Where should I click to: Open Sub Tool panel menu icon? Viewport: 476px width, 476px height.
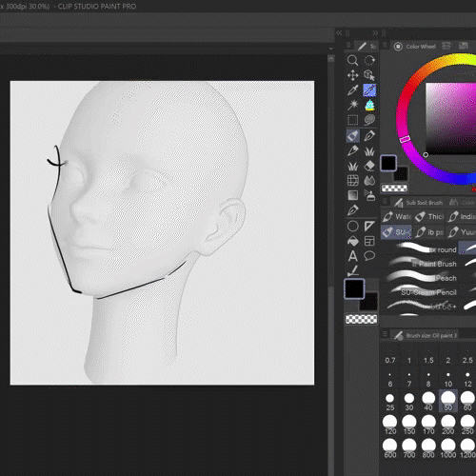pyautogui.click(x=385, y=202)
